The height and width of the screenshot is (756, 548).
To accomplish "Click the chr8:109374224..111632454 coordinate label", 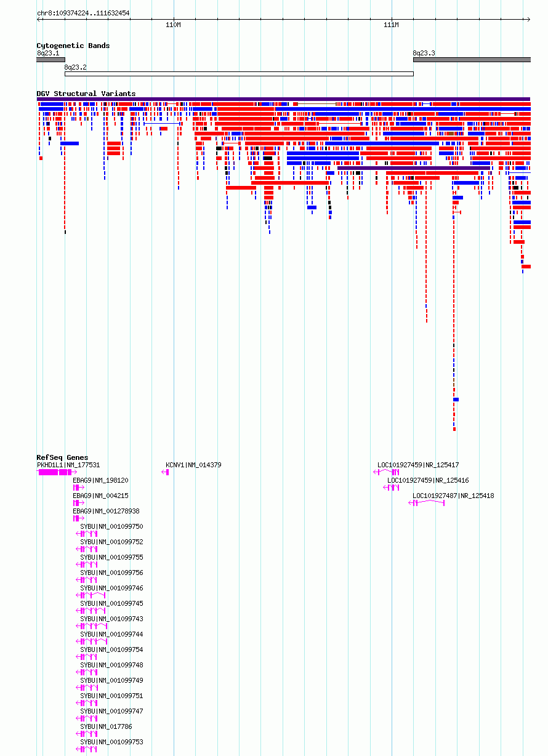I will pos(83,13).
